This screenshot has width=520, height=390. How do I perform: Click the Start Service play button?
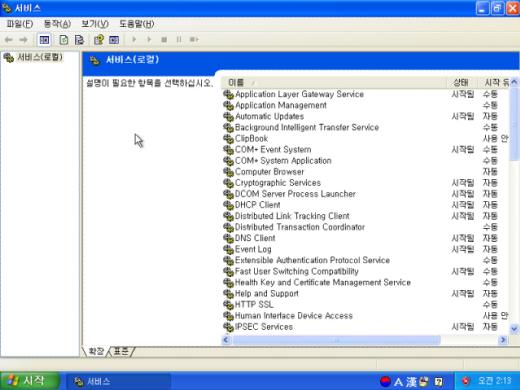134,39
